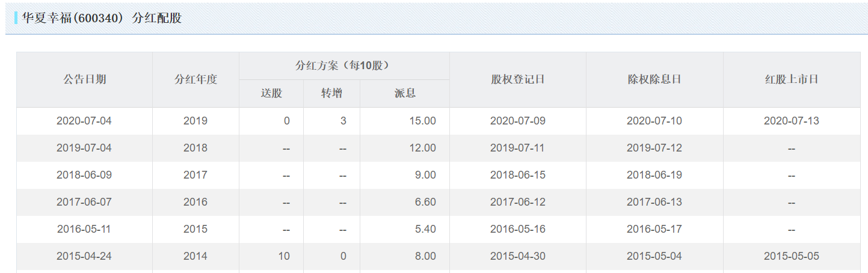This screenshot has width=868, height=273.
Task: Click the 12.00 dividend value
Action: tap(422, 148)
